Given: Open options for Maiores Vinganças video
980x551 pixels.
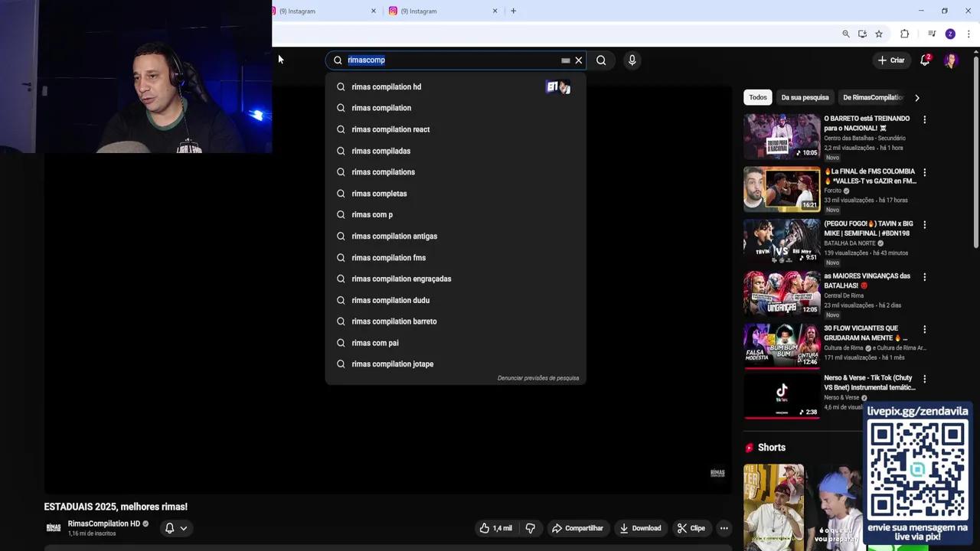Looking at the screenshot, I should pos(924,277).
